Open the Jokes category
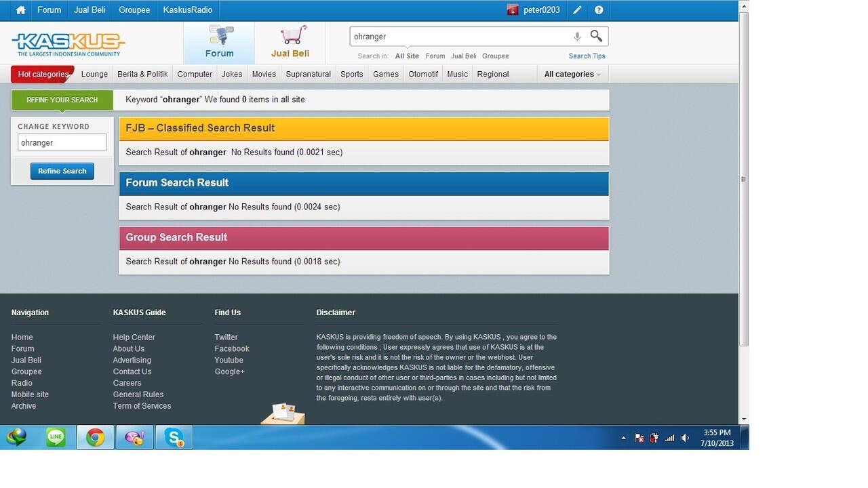The width and height of the screenshot is (868, 488). 232,74
